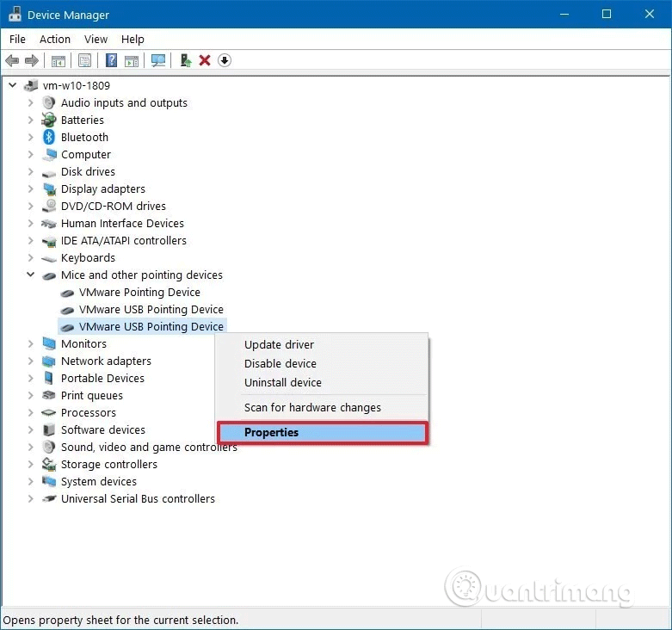Select the Computer category label
This screenshot has height=630, width=672.
[x=86, y=155]
